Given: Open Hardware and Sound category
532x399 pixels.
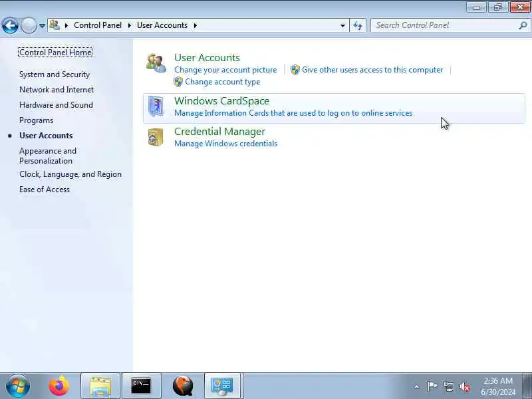Looking at the screenshot, I should pos(56,105).
